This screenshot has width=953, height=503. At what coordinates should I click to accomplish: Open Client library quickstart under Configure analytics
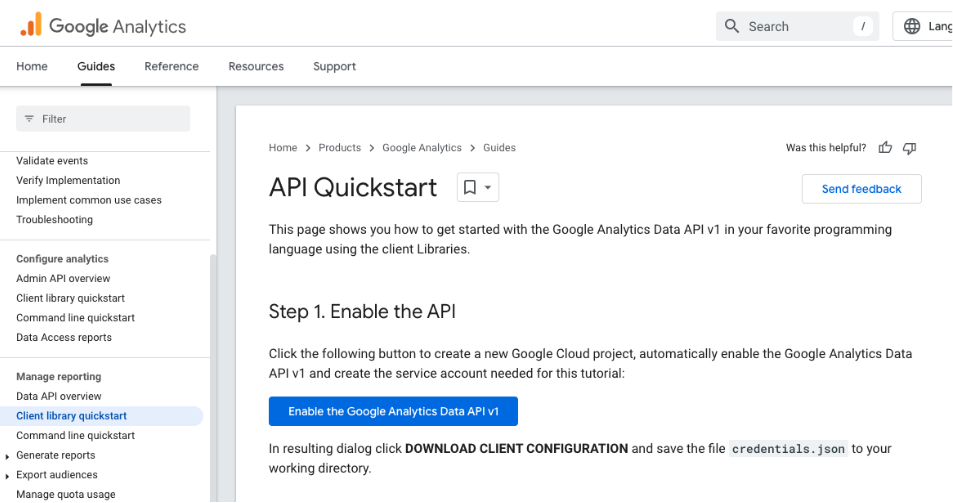pyautogui.click(x=71, y=298)
